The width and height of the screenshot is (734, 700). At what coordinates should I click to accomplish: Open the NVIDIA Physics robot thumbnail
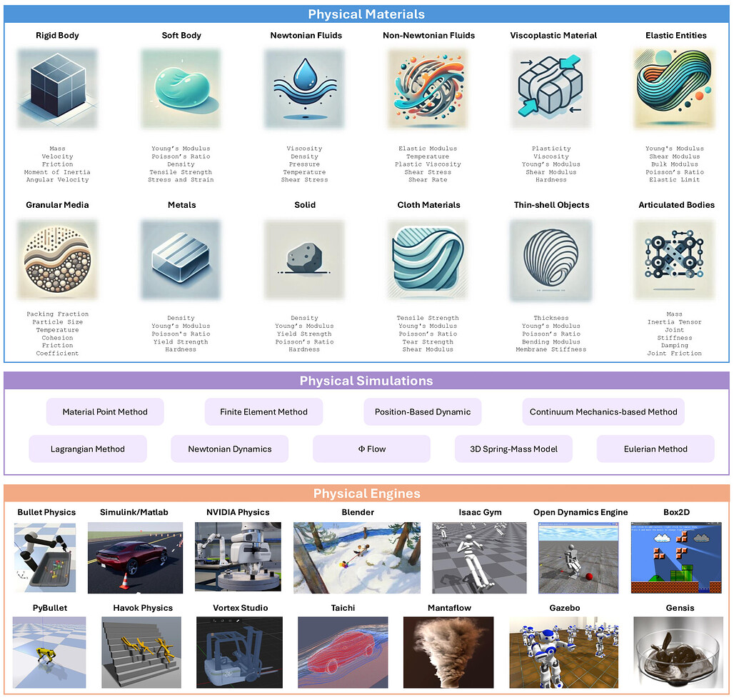pos(238,556)
